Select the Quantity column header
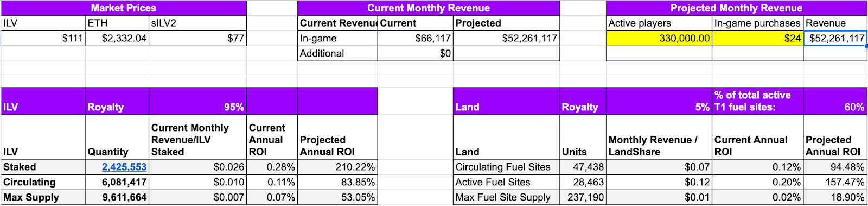This screenshot has width=868, height=206. [117, 137]
